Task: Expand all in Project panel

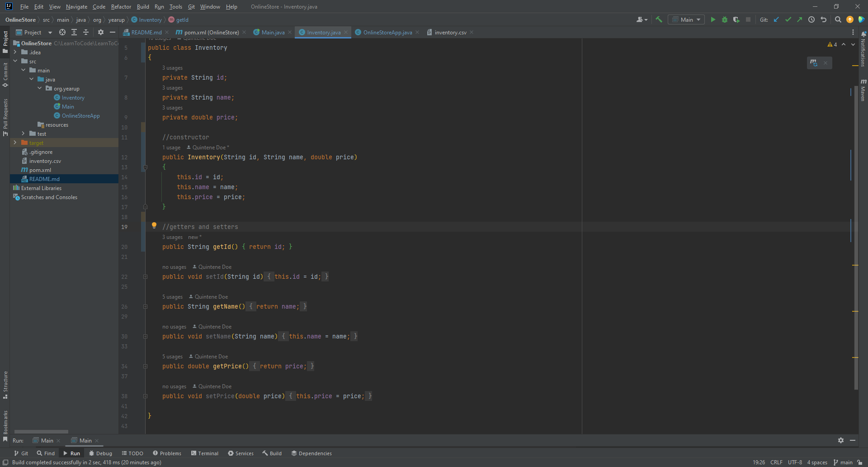Action: (x=74, y=32)
